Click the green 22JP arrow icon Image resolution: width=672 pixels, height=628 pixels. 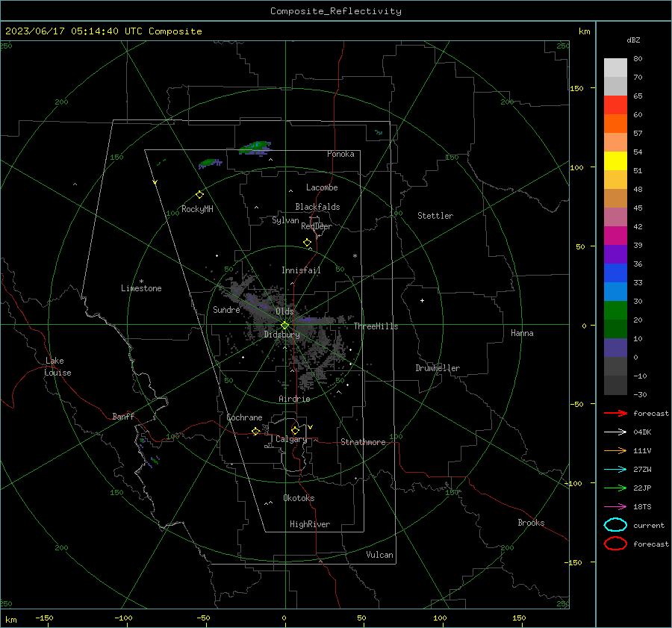tap(615, 488)
